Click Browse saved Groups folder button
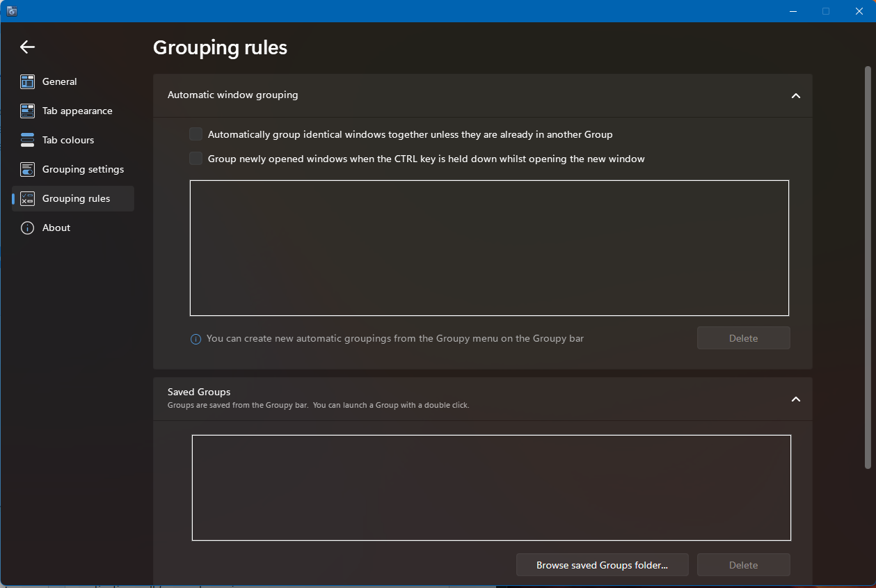876x588 pixels. [x=602, y=565]
